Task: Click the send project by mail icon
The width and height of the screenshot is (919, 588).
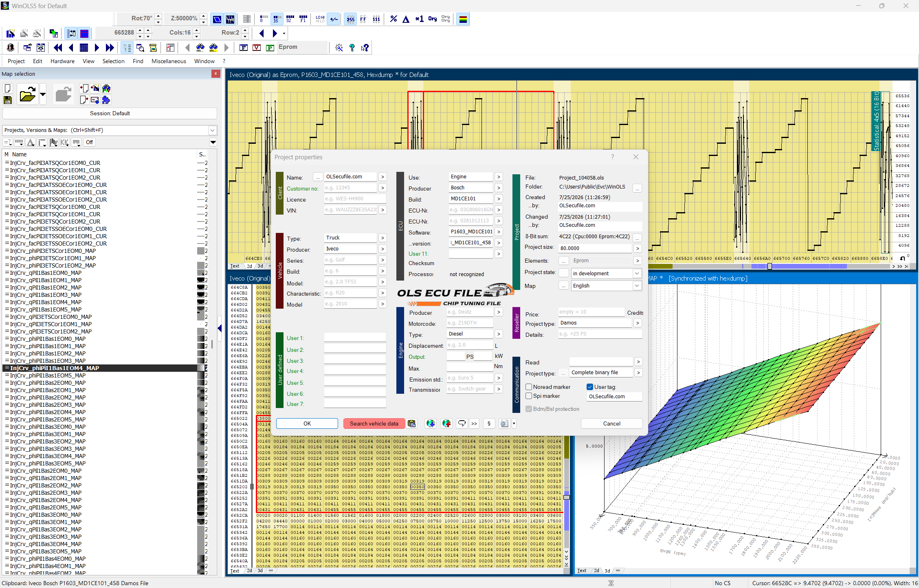Action: (95, 100)
